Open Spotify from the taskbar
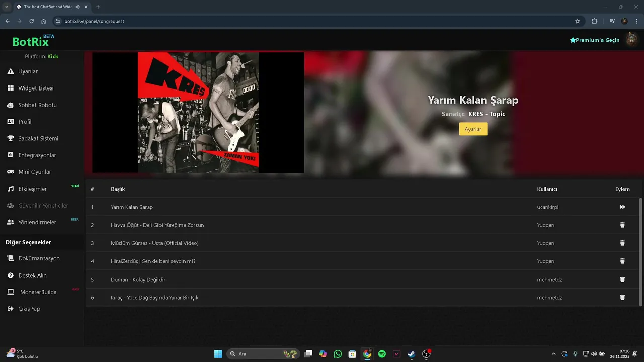 (x=382, y=354)
